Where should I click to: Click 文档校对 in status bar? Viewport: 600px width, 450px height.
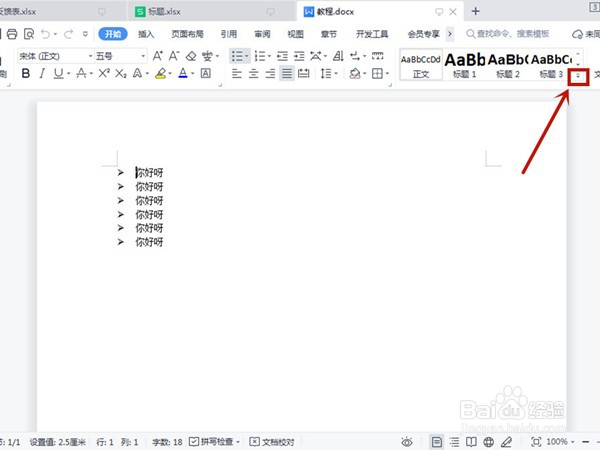(x=272, y=442)
